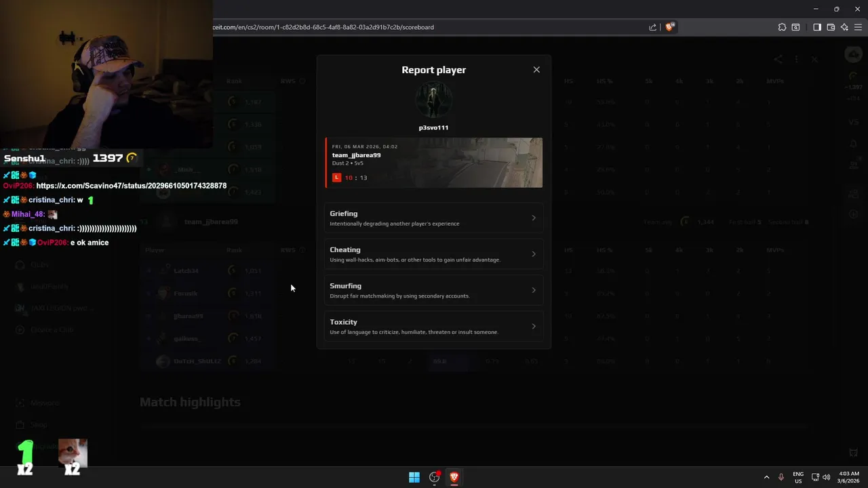Viewport: 868px width, 488px height.
Task: Click the Brave browser taskbar icon
Action: click(x=454, y=477)
